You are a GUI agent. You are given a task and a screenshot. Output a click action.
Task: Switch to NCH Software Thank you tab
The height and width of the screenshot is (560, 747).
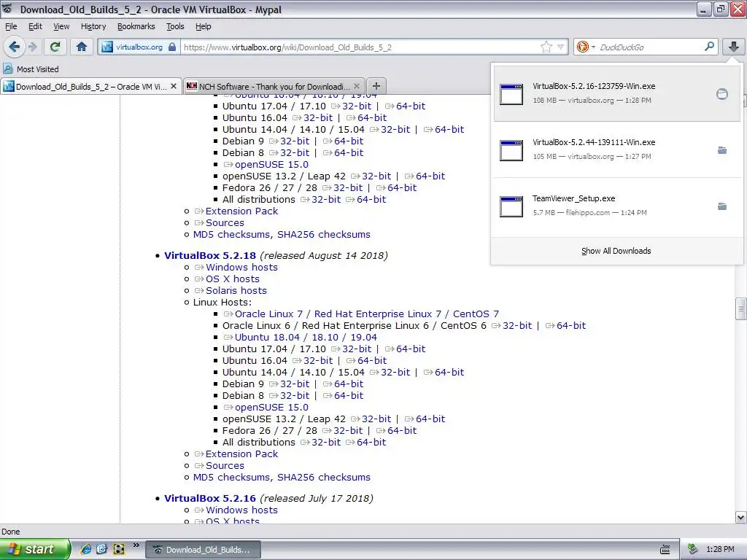coord(274,86)
